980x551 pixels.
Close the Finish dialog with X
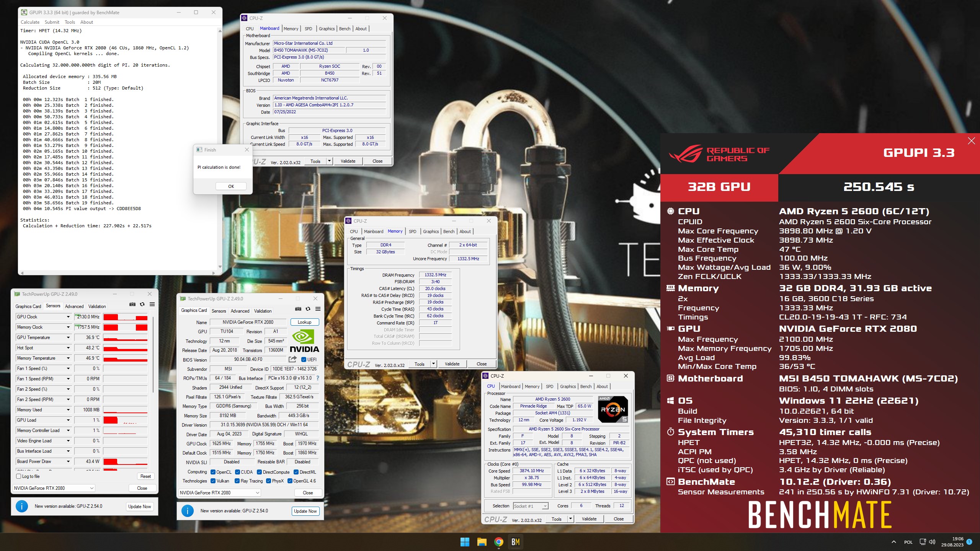[247, 150]
